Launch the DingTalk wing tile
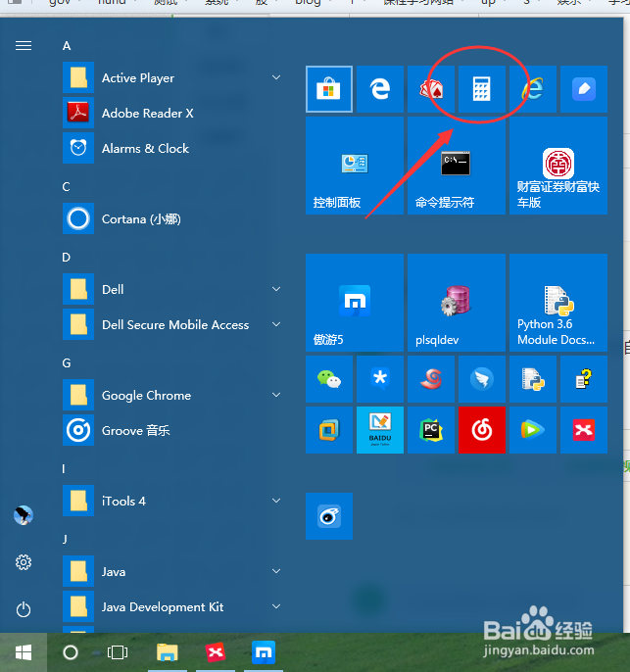The image size is (630, 672). click(482, 379)
